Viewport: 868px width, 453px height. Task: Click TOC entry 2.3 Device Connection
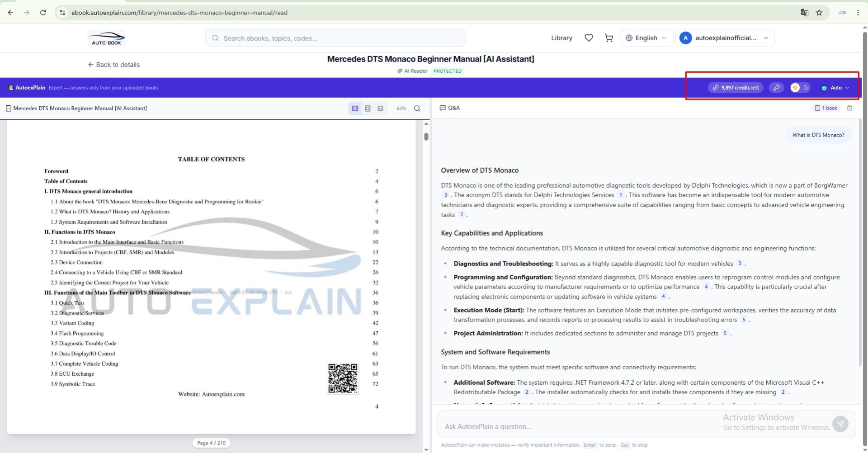pos(76,262)
